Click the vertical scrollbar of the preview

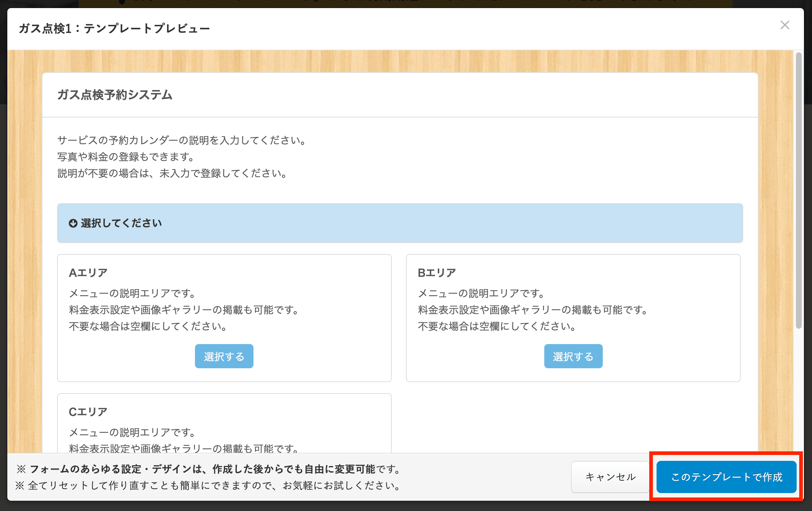798,190
